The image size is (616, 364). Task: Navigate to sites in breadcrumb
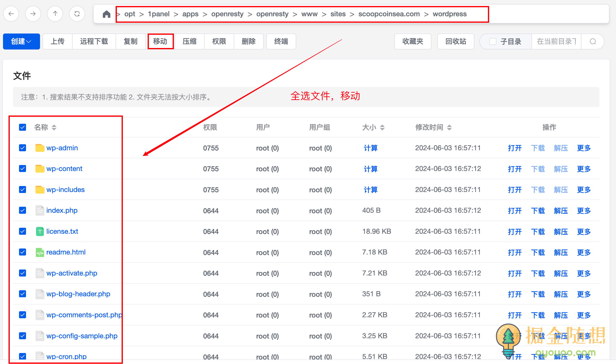(x=338, y=14)
